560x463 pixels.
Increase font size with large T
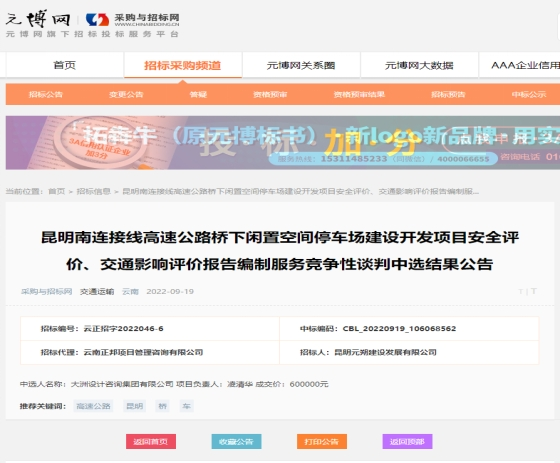[534, 291]
